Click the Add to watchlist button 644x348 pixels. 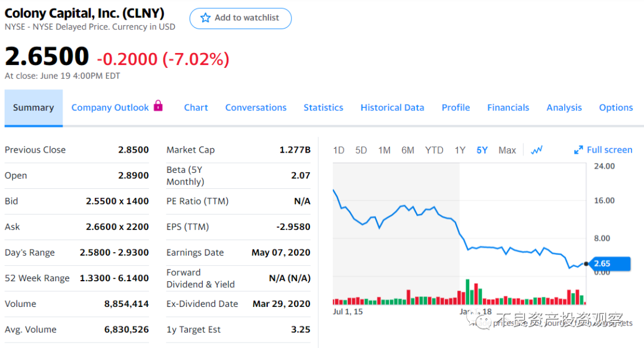(x=240, y=18)
